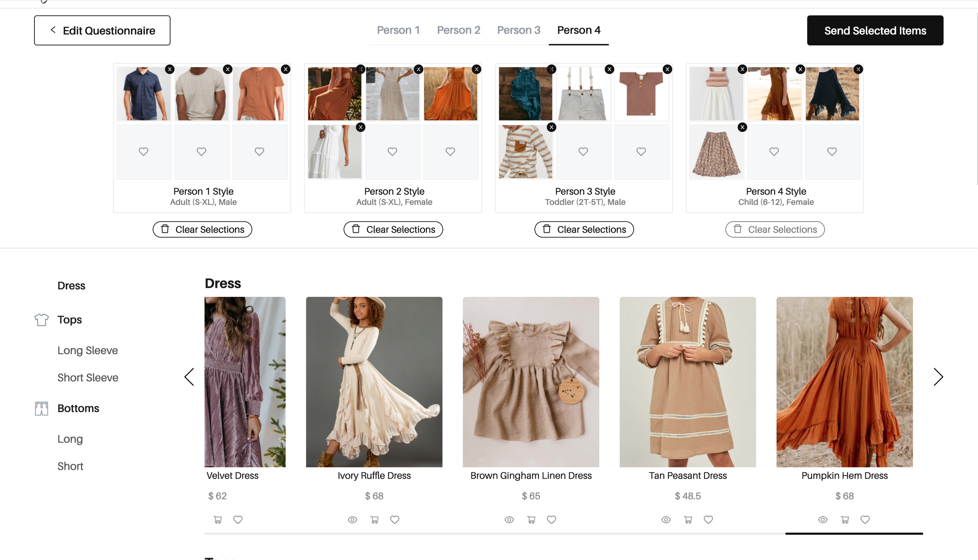Switch to the Person 2 tab

click(x=458, y=30)
